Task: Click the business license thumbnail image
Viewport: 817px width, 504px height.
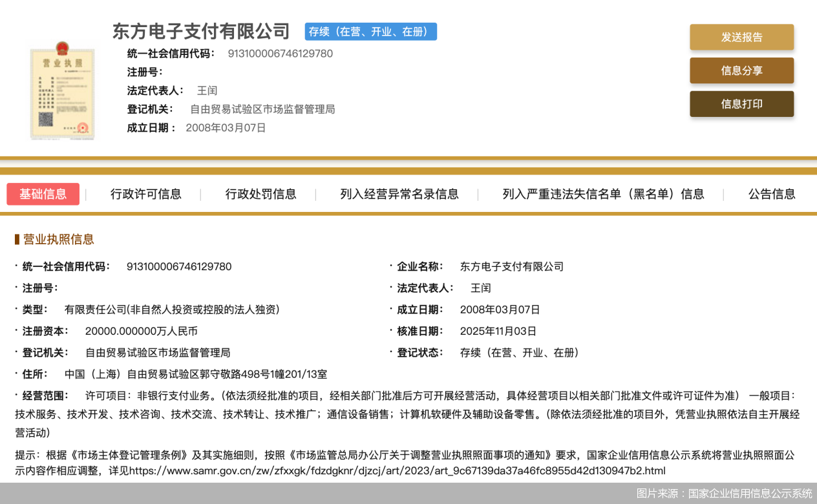Action: click(62, 91)
